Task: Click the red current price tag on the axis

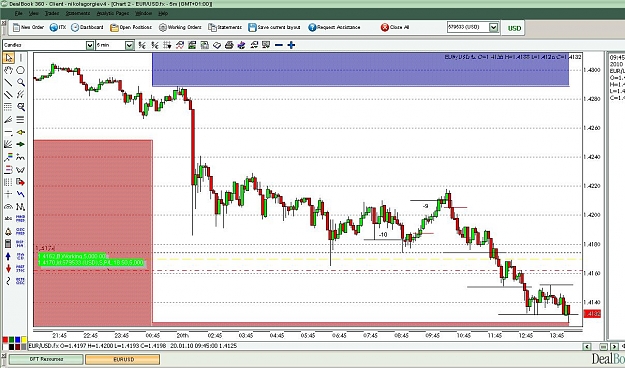Action: 592,314
